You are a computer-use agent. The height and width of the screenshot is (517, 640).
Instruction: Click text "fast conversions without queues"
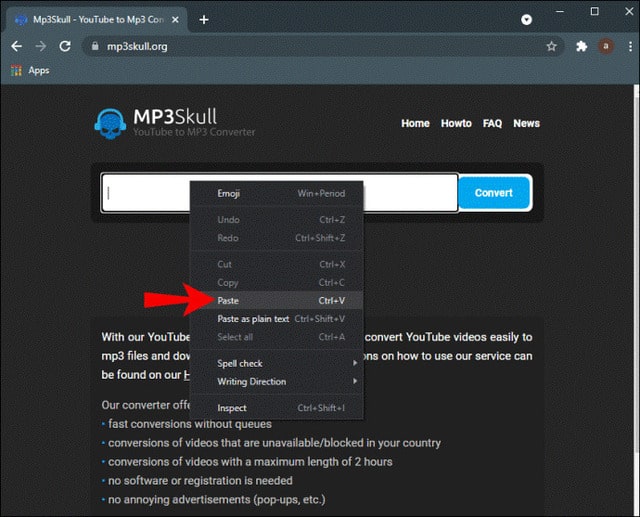pos(190,424)
